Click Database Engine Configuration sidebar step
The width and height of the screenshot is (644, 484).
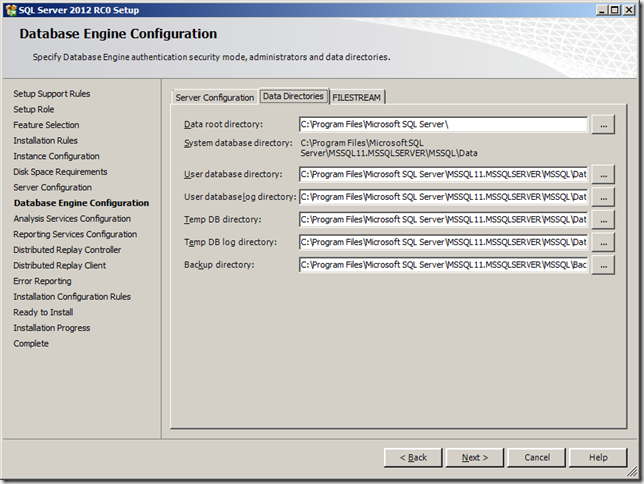(81, 203)
